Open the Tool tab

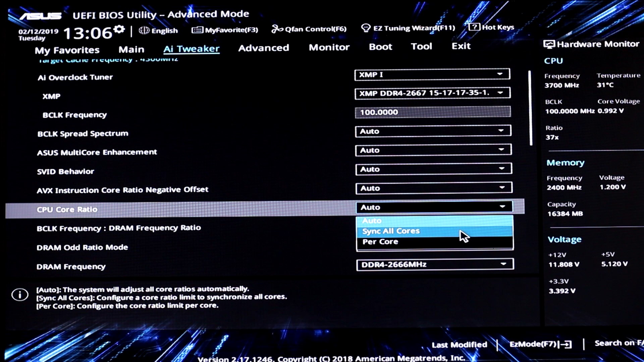pyautogui.click(x=421, y=46)
